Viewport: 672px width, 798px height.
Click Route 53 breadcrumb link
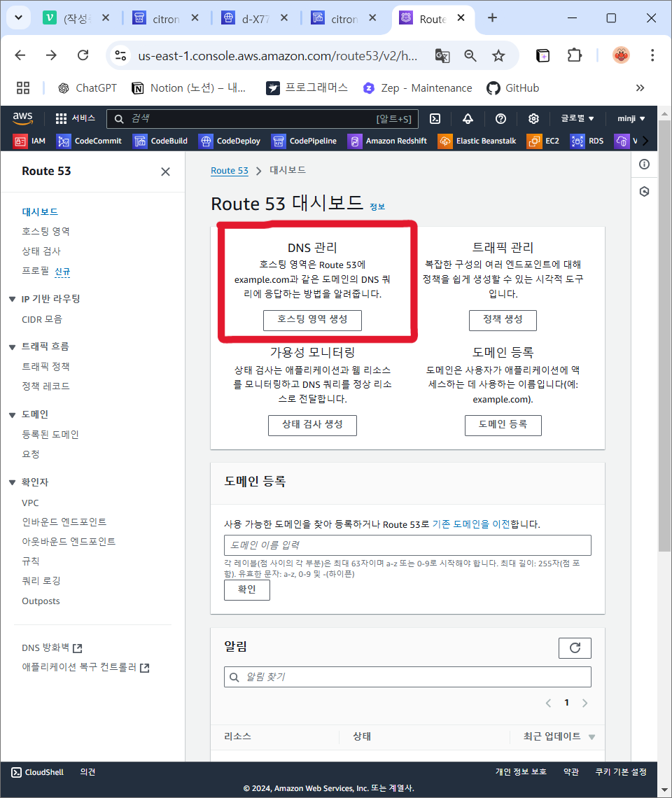(230, 171)
